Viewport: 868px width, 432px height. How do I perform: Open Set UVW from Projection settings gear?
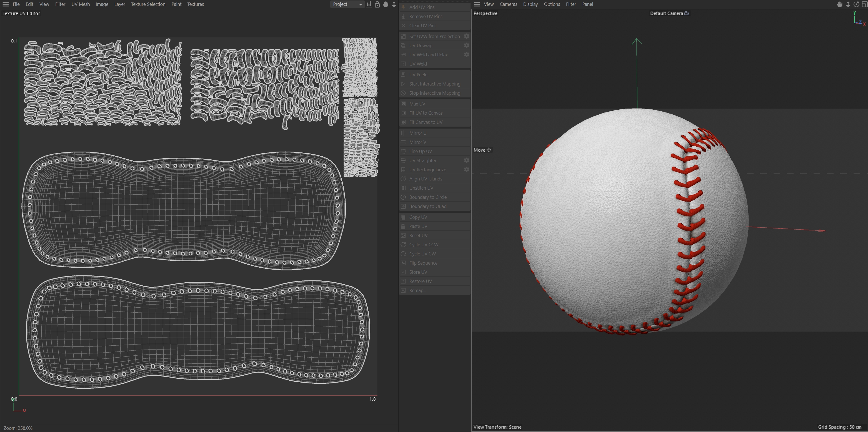point(466,36)
